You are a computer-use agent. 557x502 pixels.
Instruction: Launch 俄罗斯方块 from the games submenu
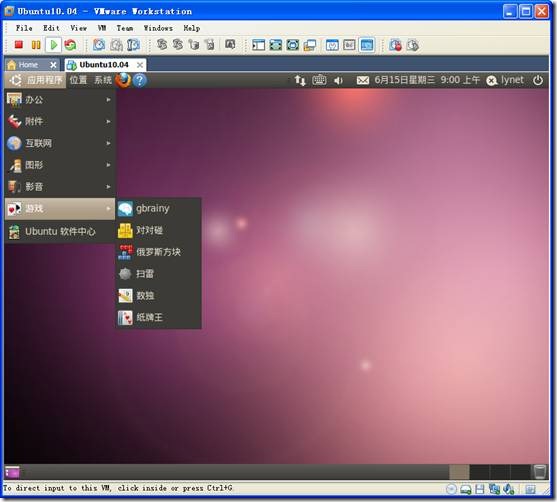click(158, 252)
